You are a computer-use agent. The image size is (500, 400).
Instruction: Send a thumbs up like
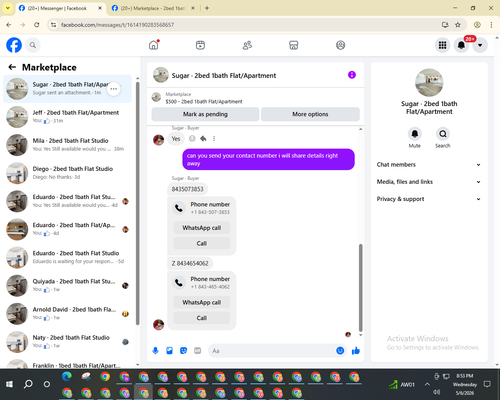click(356, 351)
